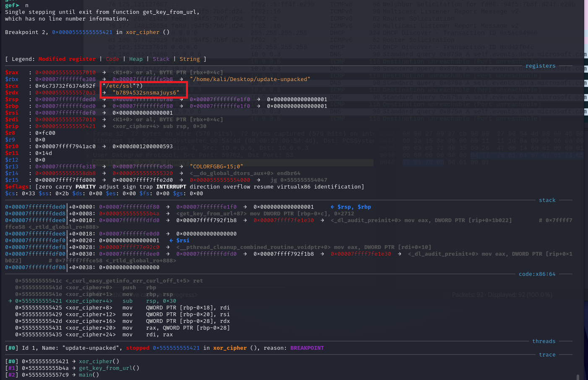Viewport: 588px width, 380px height.
Task: Click the _curl_easy_getinfo_err_curl_off_t+5 ret line
Action: [109, 281]
